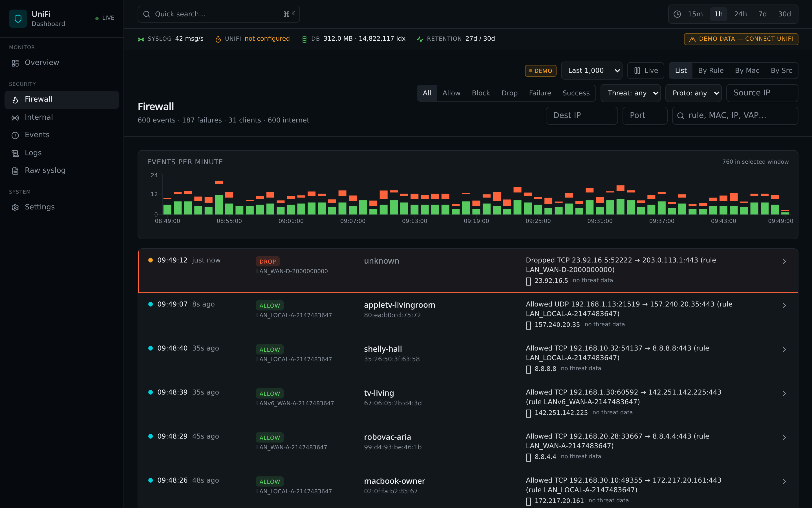Click the pause icon in Live button
The height and width of the screenshot is (508, 812).
(637, 71)
